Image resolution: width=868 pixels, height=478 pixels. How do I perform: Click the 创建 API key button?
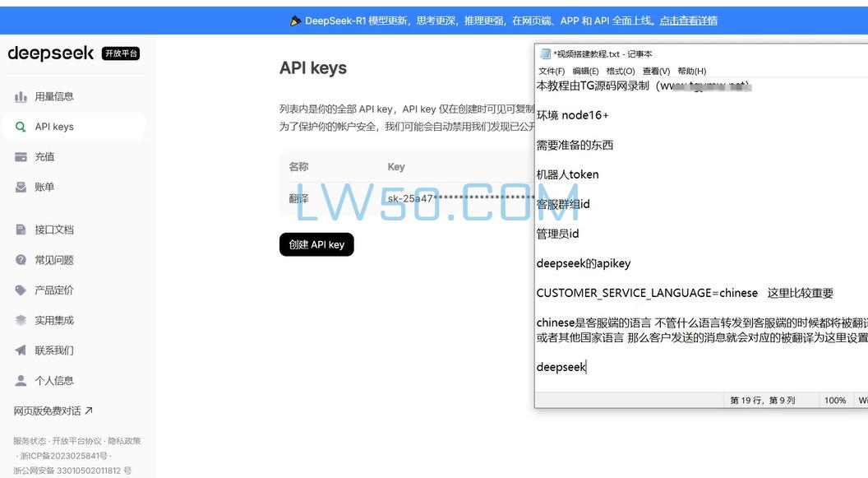point(316,244)
